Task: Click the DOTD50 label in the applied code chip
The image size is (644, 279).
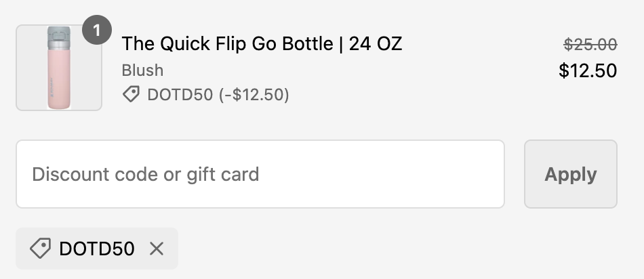Action: tap(97, 249)
